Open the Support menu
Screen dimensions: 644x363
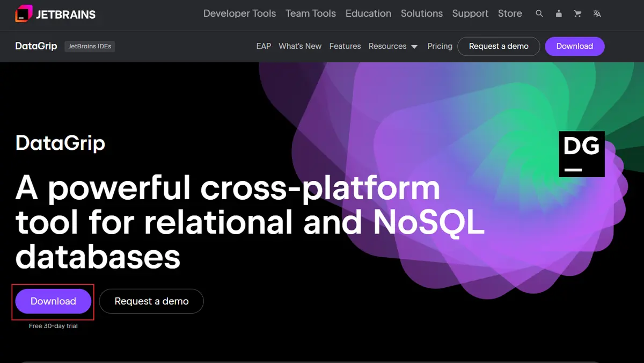point(470,14)
